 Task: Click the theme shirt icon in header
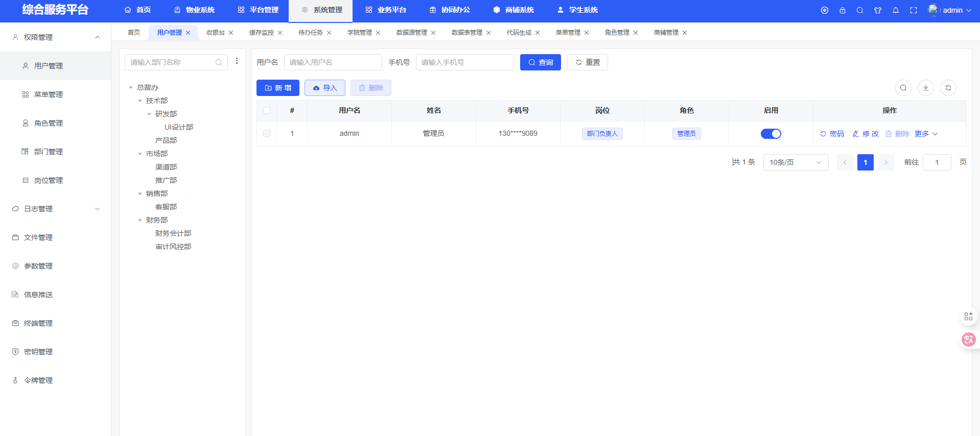click(877, 10)
